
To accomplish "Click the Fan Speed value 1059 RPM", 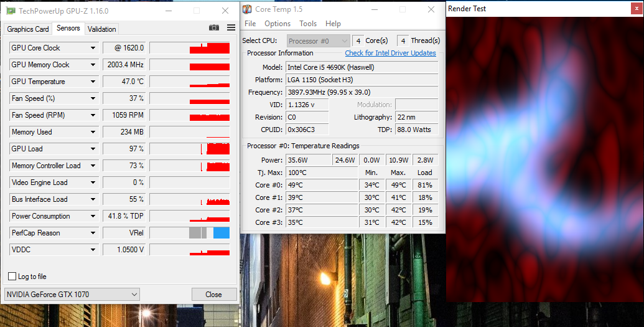I will click(124, 116).
